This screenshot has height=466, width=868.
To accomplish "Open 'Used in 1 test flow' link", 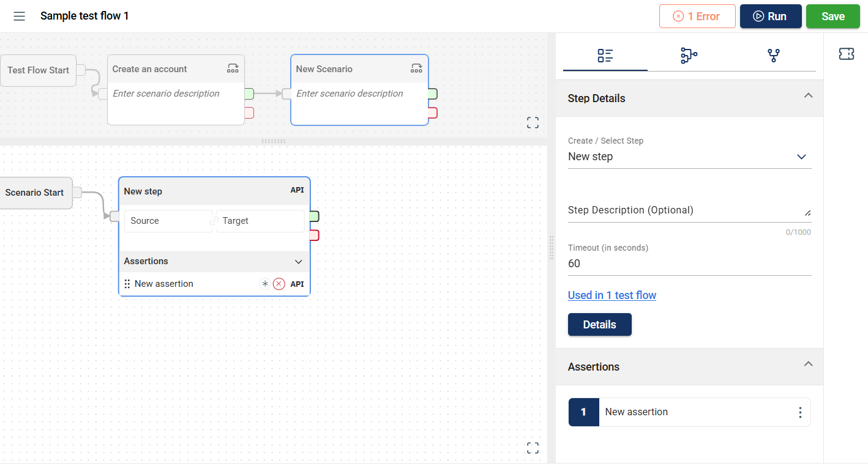I will click(x=612, y=295).
